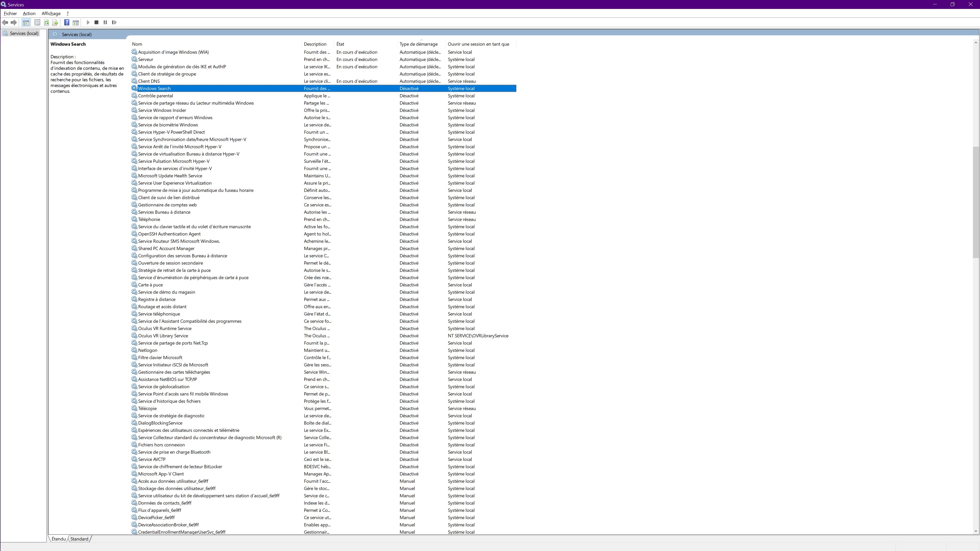Open the Fichier menu
980x551 pixels.
[x=10, y=13]
